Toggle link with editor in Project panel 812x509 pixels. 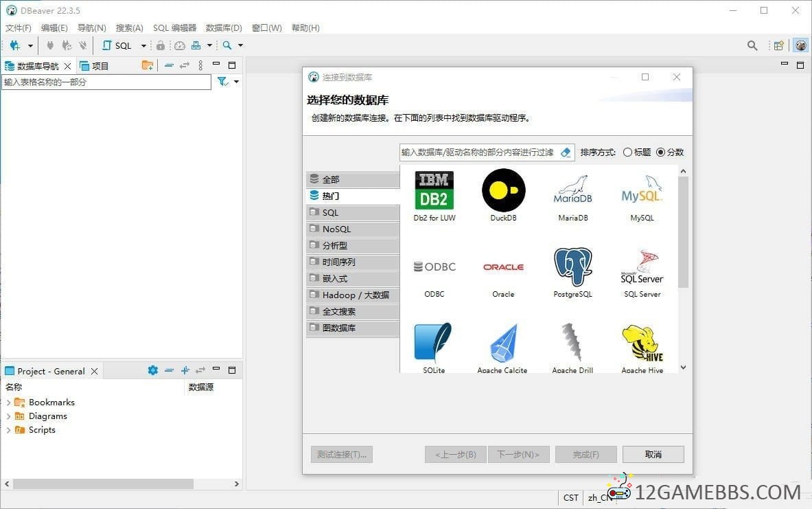click(200, 370)
